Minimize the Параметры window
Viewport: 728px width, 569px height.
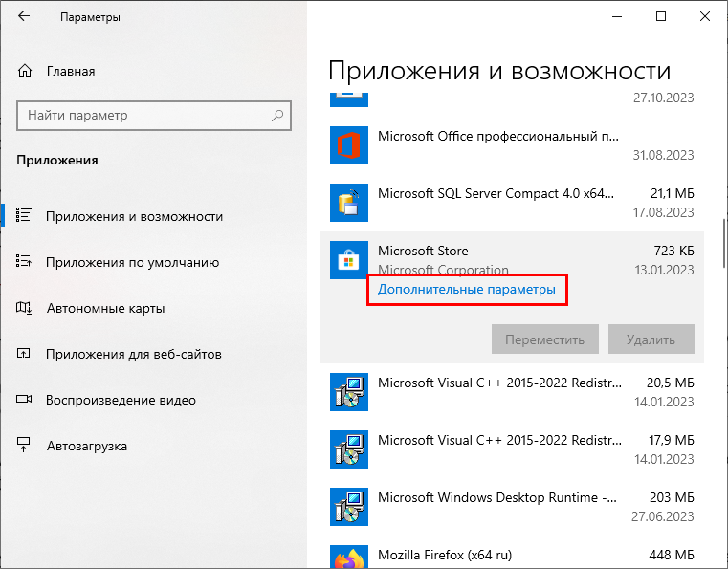tap(617, 16)
